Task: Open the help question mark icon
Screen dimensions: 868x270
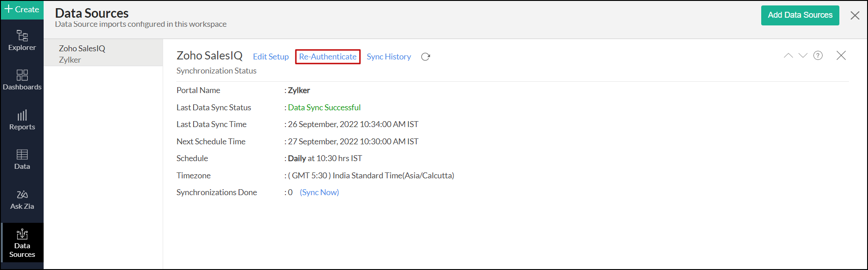Action: coord(818,55)
